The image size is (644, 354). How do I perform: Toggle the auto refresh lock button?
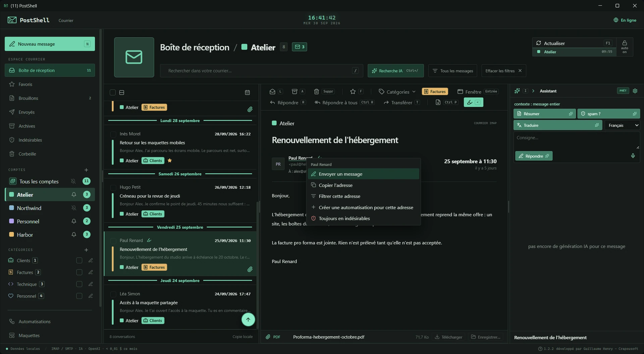tap(625, 47)
